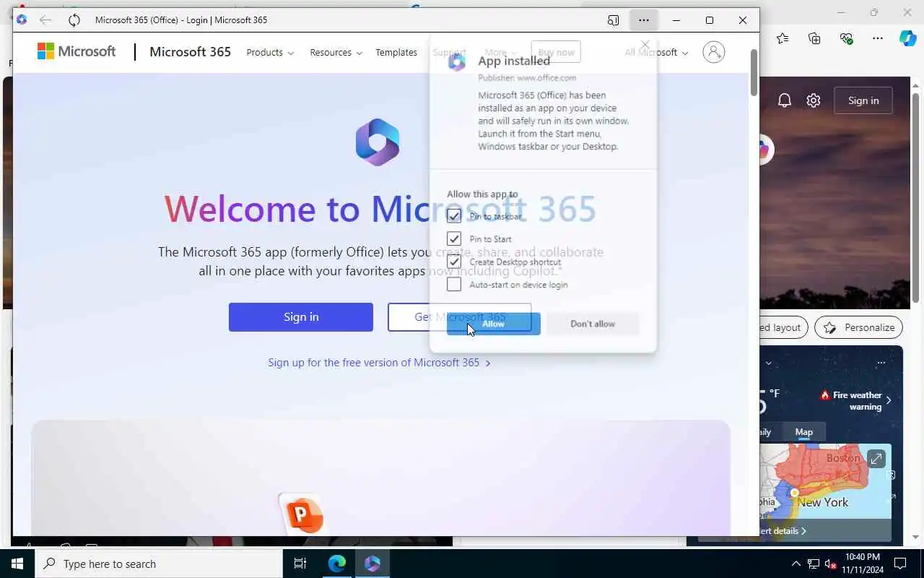Open Microsoft Edge from taskbar
924x578 pixels.
(337, 564)
